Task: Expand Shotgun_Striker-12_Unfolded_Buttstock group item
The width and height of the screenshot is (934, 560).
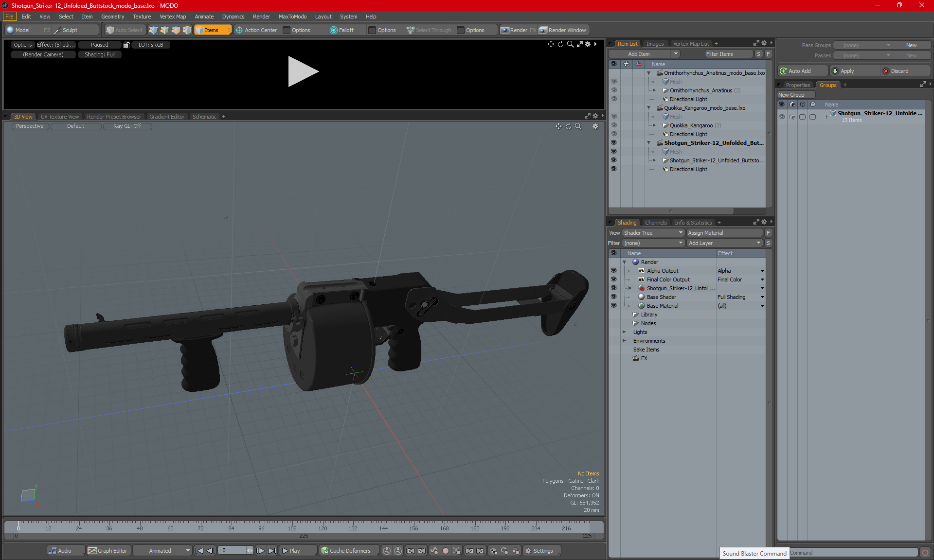Action: 654,160
